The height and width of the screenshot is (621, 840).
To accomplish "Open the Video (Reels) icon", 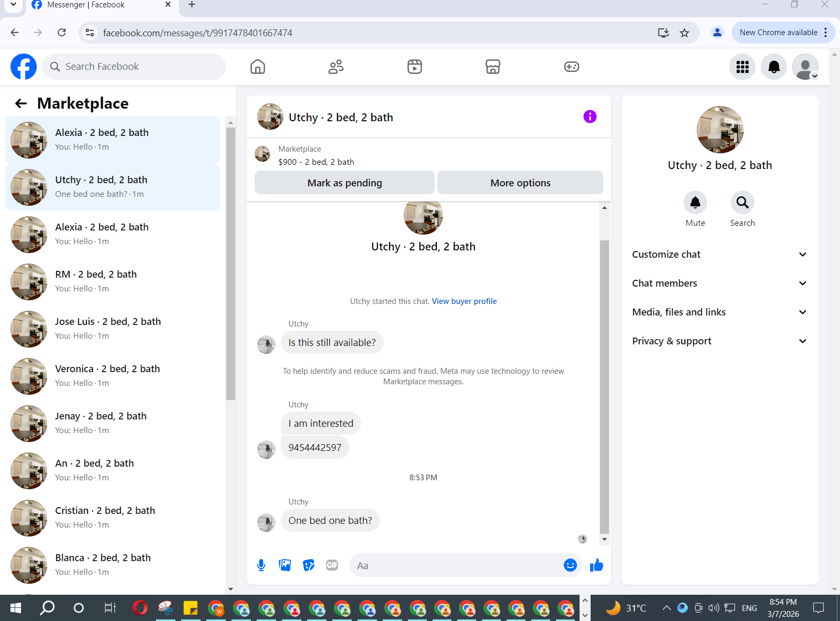I will coord(415,67).
